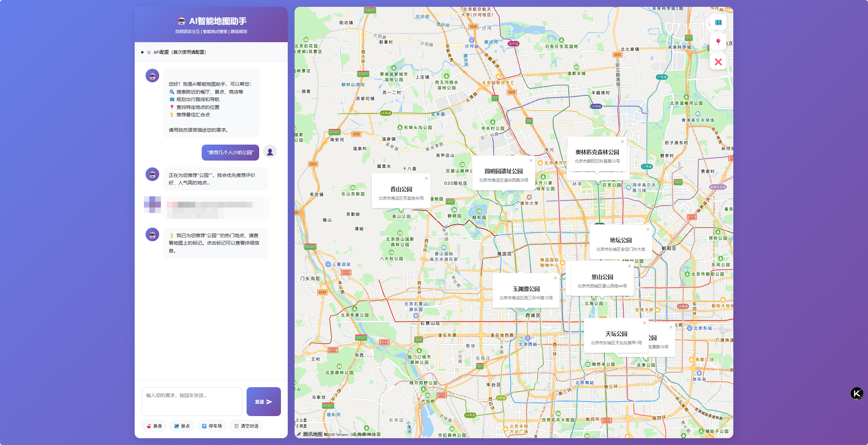Close the 香山公园 info popup
This screenshot has height=445, width=868.
[426, 178]
